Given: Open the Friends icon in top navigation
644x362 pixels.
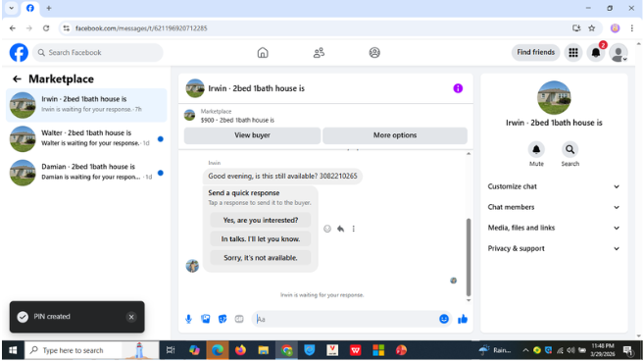Looking at the screenshot, I should (x=319, y=53).
